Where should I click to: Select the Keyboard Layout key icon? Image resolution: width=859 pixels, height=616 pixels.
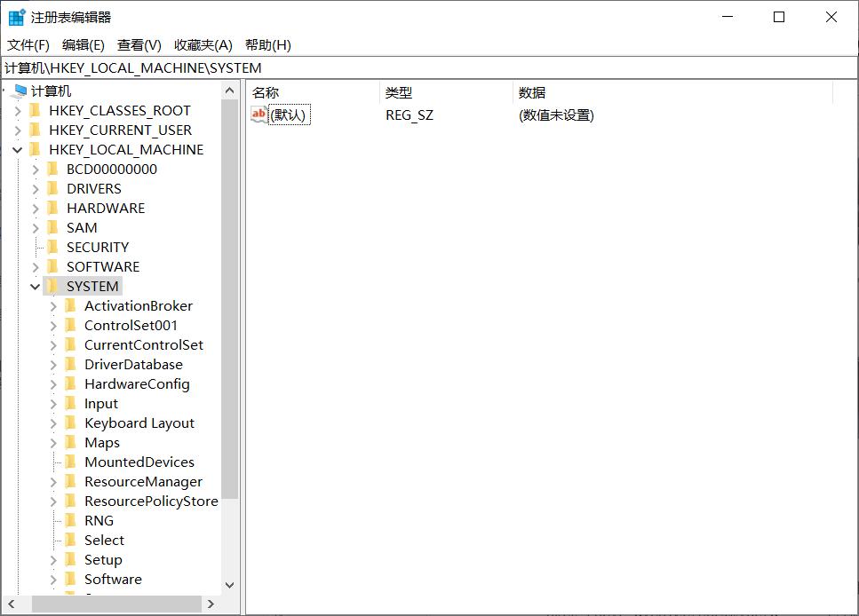point(72,423)
